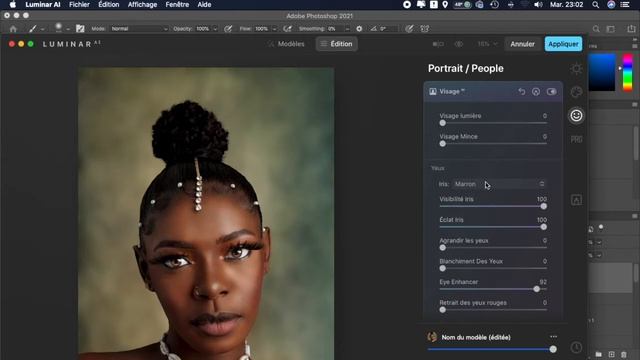Viewport: 640px width, 360px height.
Task: Toggle Photoshop pressure for size icon
Action: (409, 29)
